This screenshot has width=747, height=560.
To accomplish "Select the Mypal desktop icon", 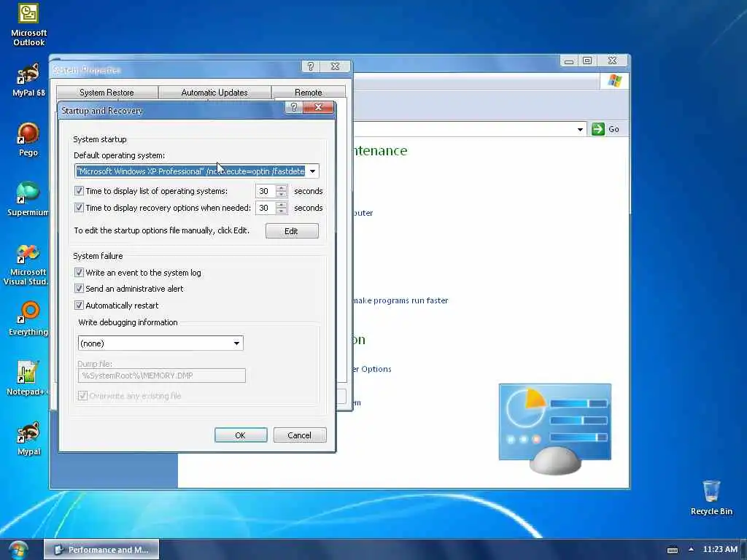I will click(x=28, y=438).
